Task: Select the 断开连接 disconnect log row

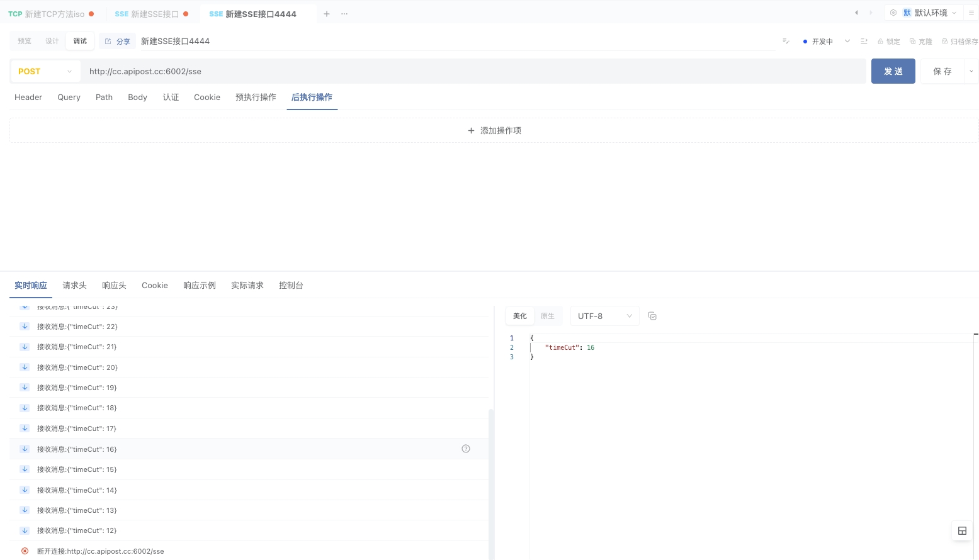Action: click(x=249, y=551)
